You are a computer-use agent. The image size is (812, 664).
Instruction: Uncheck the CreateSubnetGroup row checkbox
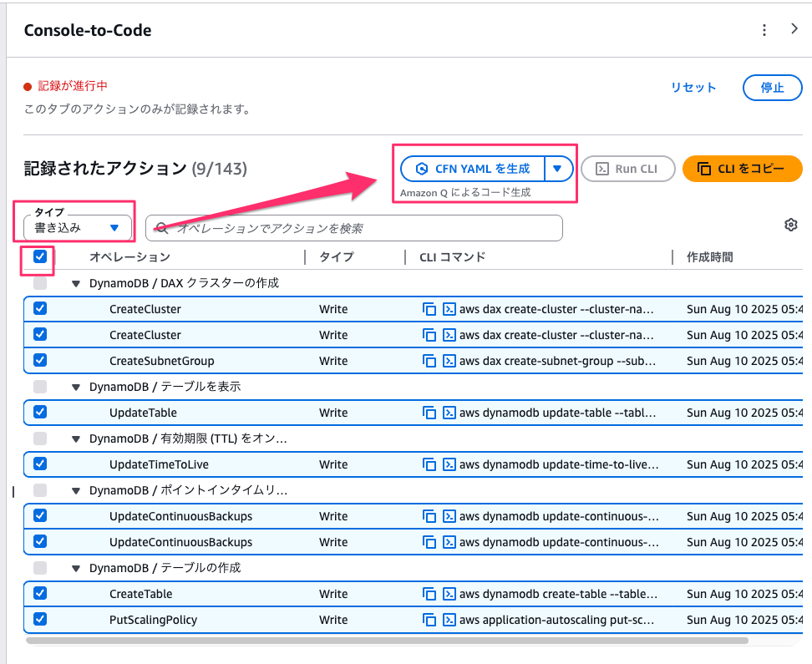click(40, 360)
